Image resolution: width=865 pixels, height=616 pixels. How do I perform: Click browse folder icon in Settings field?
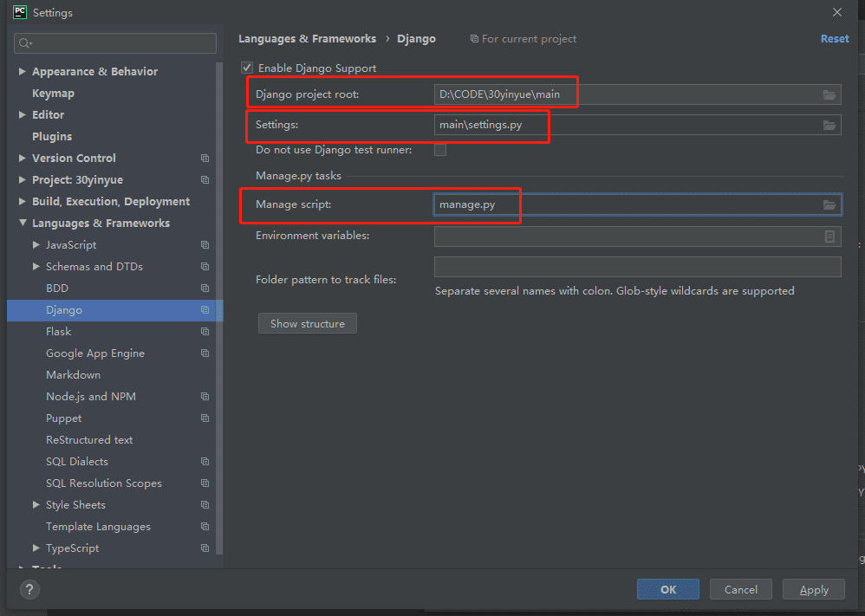[x=829, y=126]
